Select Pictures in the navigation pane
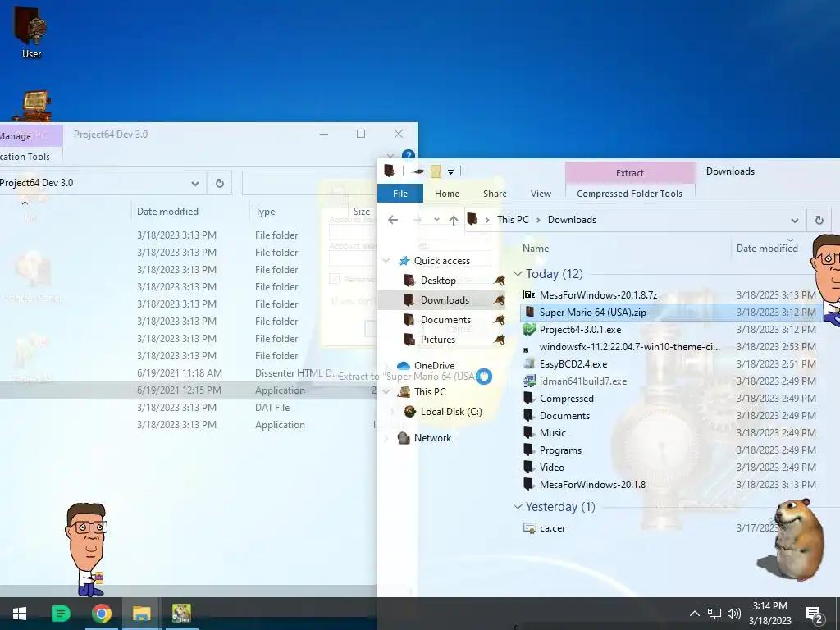 [438, 340]
